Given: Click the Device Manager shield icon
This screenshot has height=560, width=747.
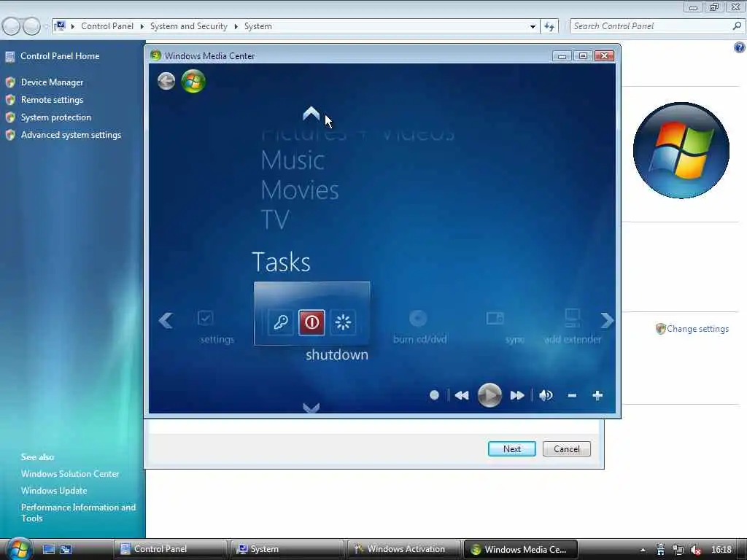Looking at the screenshot, I should pyautogui.click(x=10, y=82).
